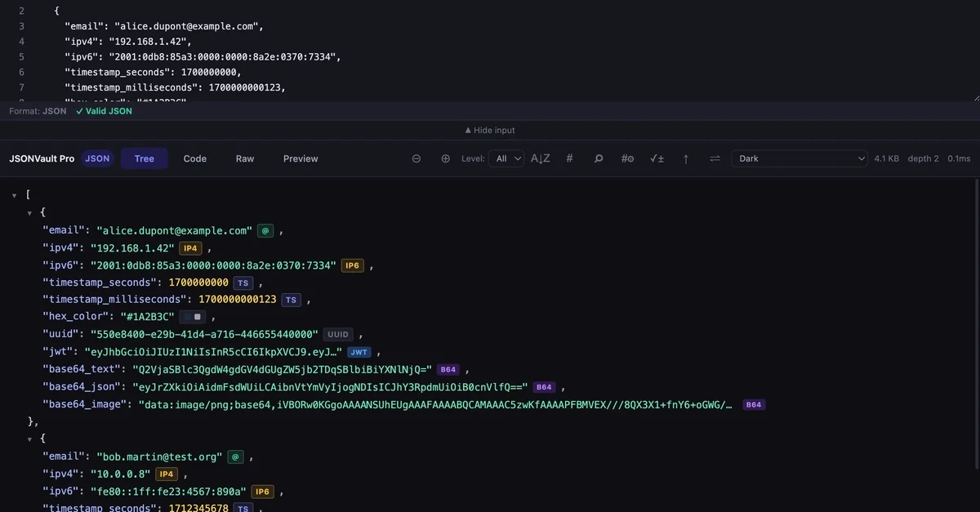Click the A–Z sort keys icon
This screenshot has height=512, width=980.
(541, 158)
